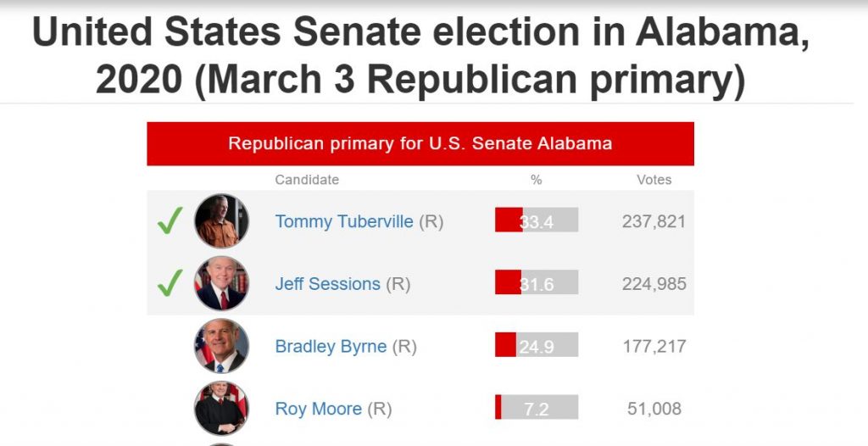The image size is (868, 446).
Task: Click the 237,821 vote count
Action: (654, 221)
